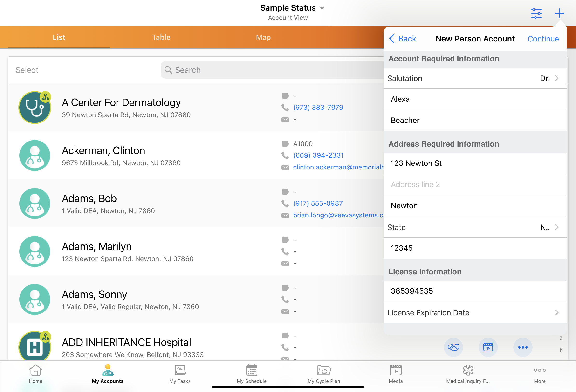Viewport: 576px width, 392px height.
Task: Switch to the Table tab
Action: coord(161,37)
